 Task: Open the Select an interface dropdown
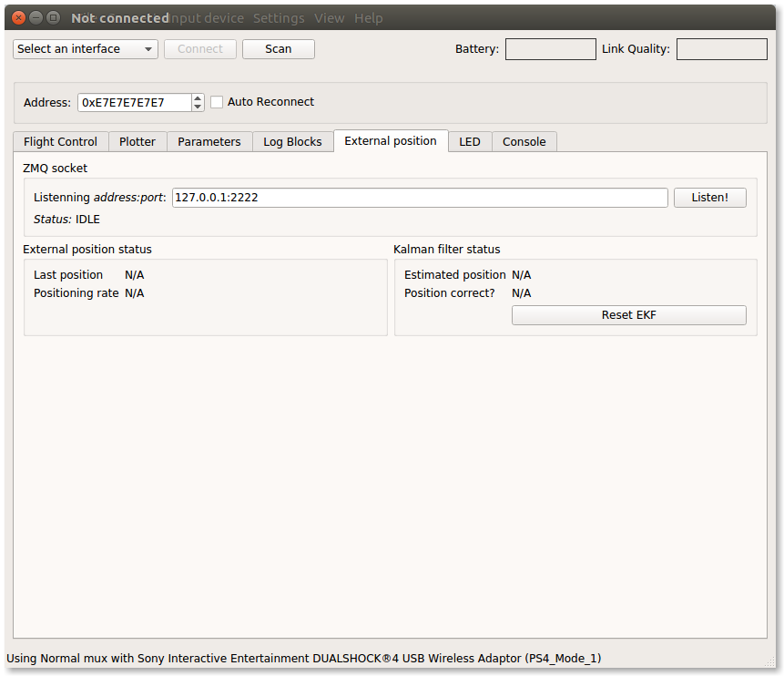[x=86, y=49]
